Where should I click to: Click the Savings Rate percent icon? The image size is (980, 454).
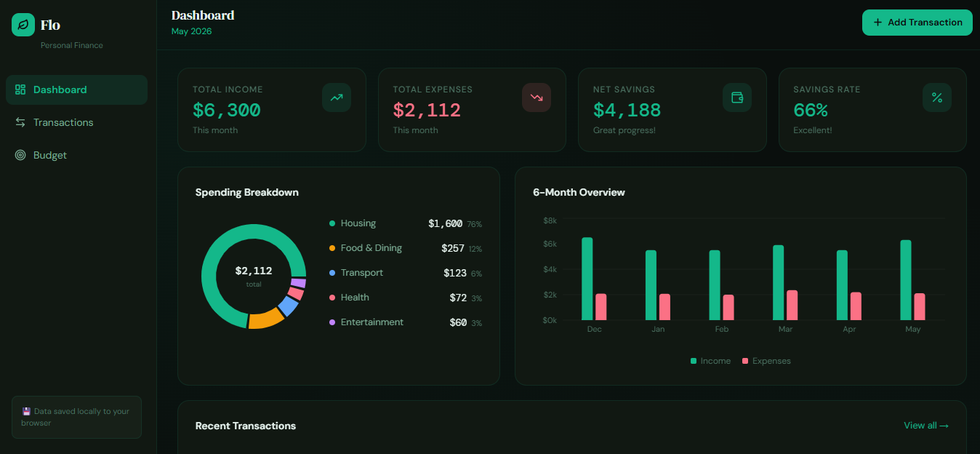(x=937, y=97)
